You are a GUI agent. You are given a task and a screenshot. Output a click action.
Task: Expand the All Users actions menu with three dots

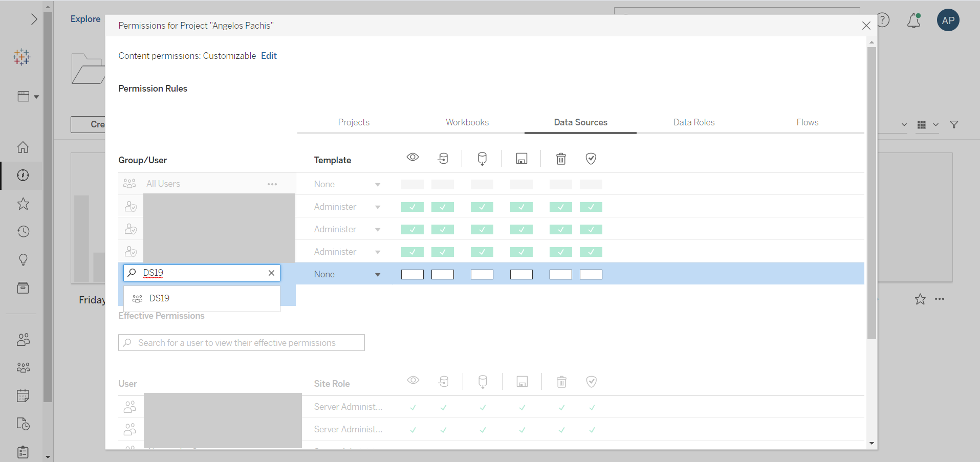point(273,183)
